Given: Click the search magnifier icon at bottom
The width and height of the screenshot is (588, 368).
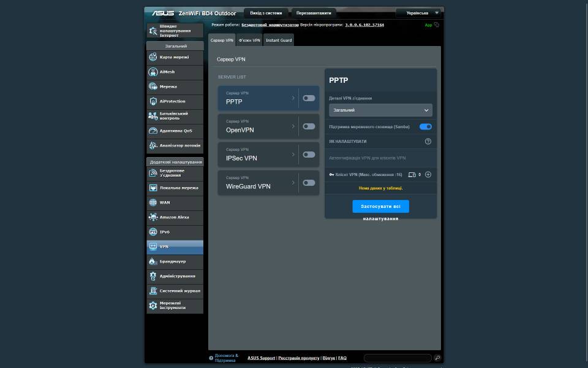Looking at the screenshot, I should (x=437, y=358).
